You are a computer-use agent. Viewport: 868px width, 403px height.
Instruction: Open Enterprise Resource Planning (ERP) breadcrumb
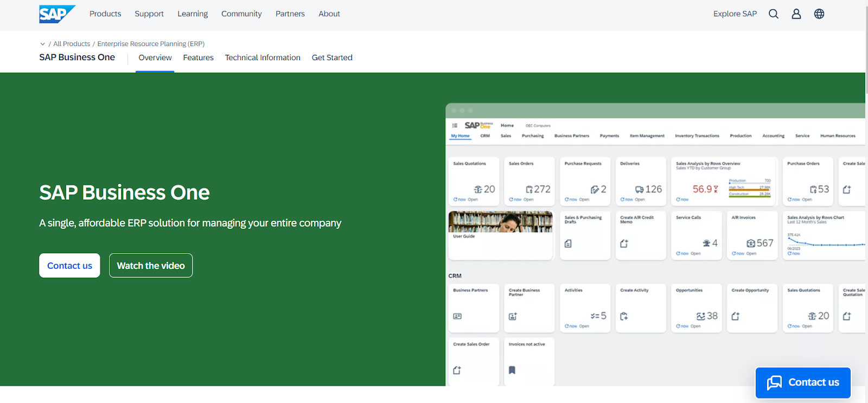click(x=151, y=44)
